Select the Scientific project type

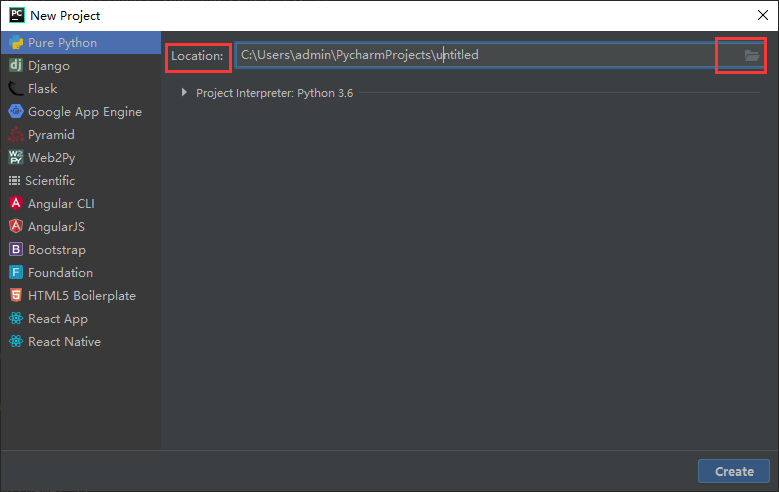pyautogui.click(x=81, y=180)
